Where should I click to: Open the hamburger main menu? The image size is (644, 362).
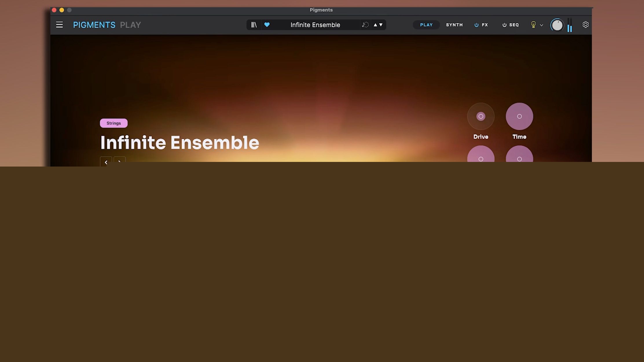[59, 25]
